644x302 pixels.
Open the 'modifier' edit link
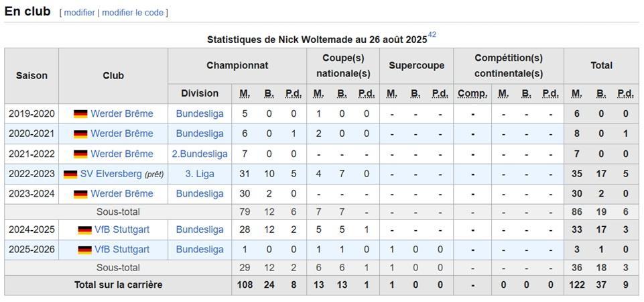tap(79, 13)
